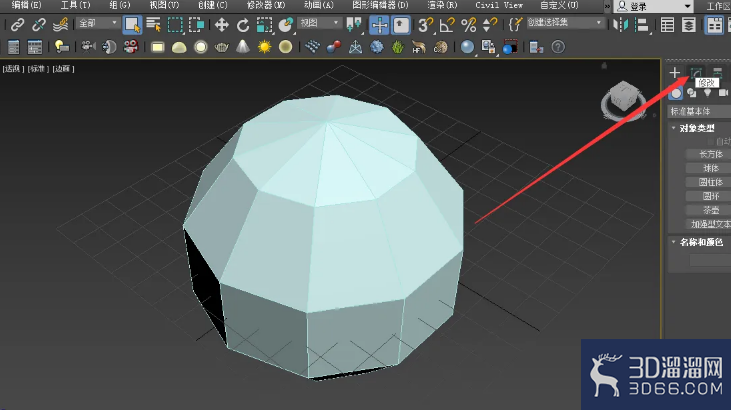Open the 渲染(R) menu
731x410 pixels.
pyautogui.click(x=442, y=5)
